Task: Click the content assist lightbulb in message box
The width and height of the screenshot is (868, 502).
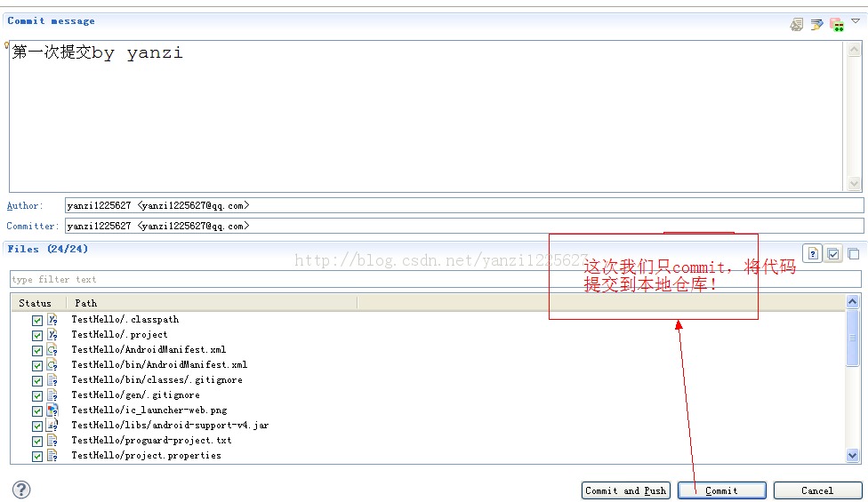Action: pyautogui.click(x=6, y=44)
